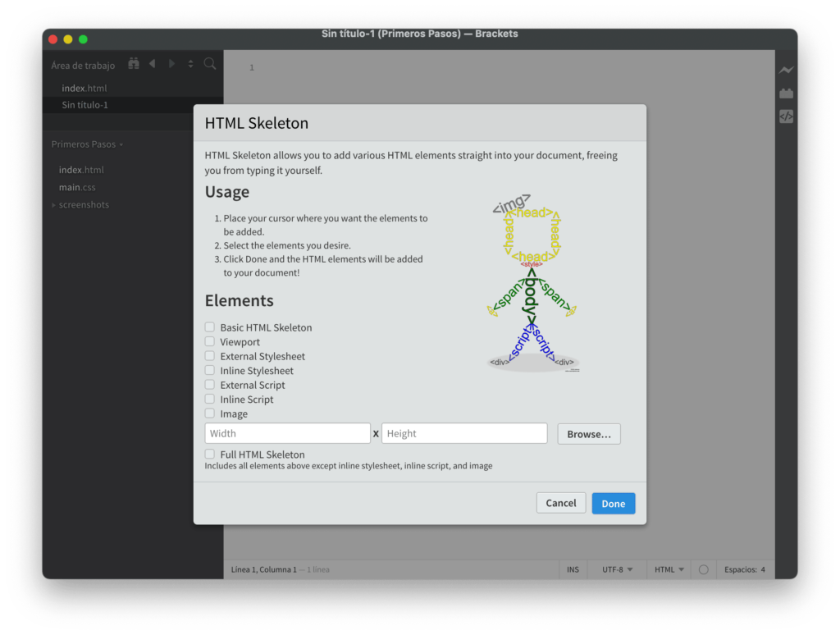
Task: Open Live Preview with the lightning bolt icon
Action: click(x=787, y=70)
